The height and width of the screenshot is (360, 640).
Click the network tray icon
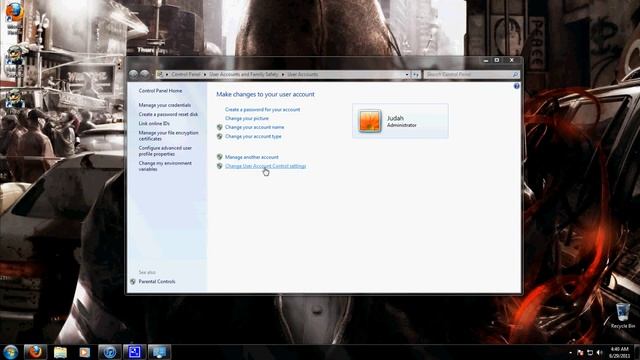590,352
